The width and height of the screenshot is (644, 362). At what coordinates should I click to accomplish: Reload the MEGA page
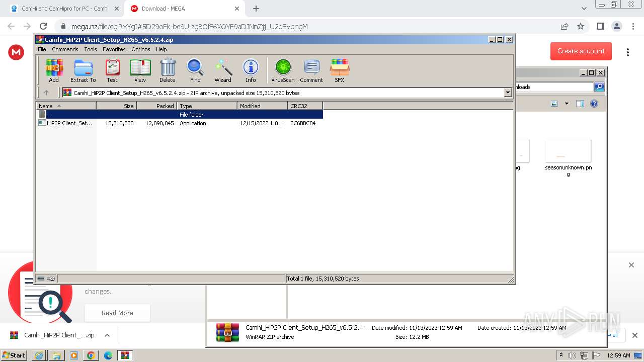[43, 27]
